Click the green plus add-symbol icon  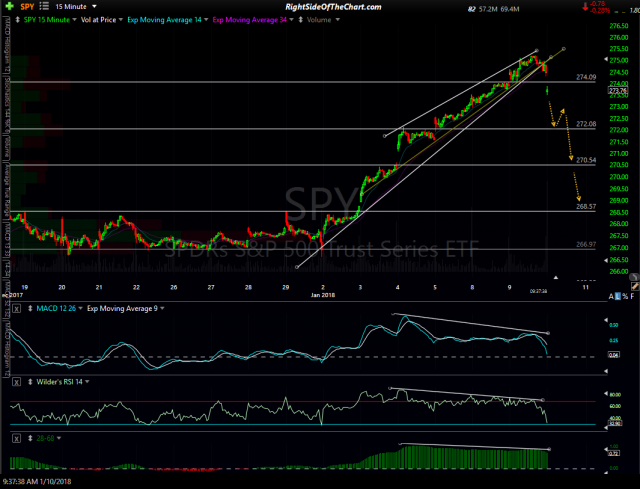click(x=9, y=6)
